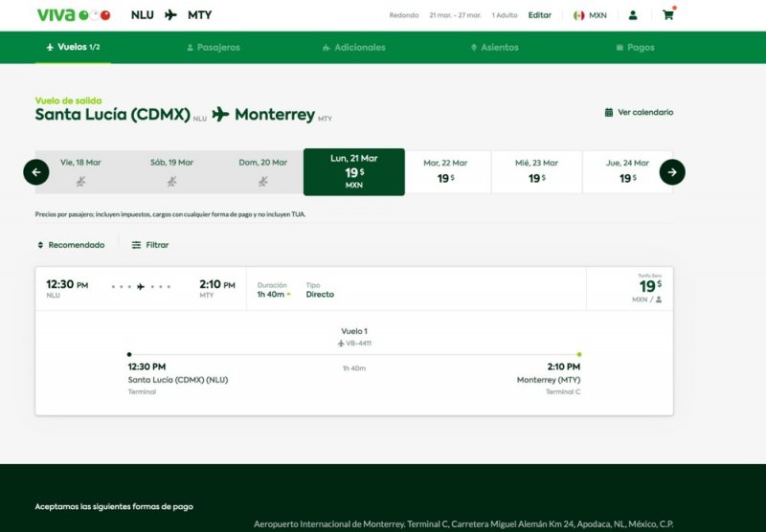The image size is (766, 532).
Task: Switch to the Pasajeros step tab
Action: click(x=214, y=47)
